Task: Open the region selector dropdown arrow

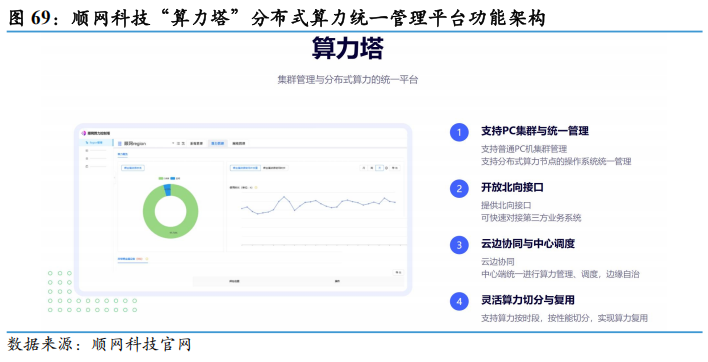Action: pos(173,143)
